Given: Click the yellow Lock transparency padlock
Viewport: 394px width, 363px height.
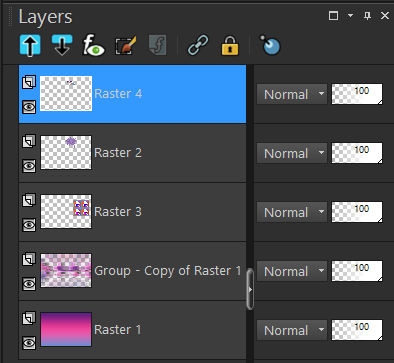Looking at the screenshot, I should click(230, 45).
